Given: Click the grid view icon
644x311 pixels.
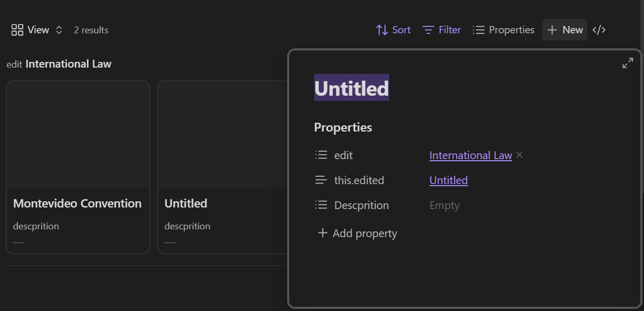Looking at the screenshot, I should pyautogui.click(x=17, y=30).
